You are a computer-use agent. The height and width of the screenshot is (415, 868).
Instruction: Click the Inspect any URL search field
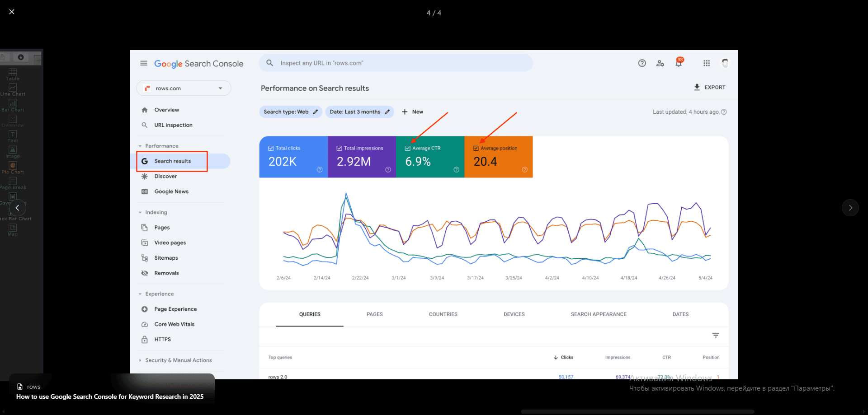click(x=396, y=63)
